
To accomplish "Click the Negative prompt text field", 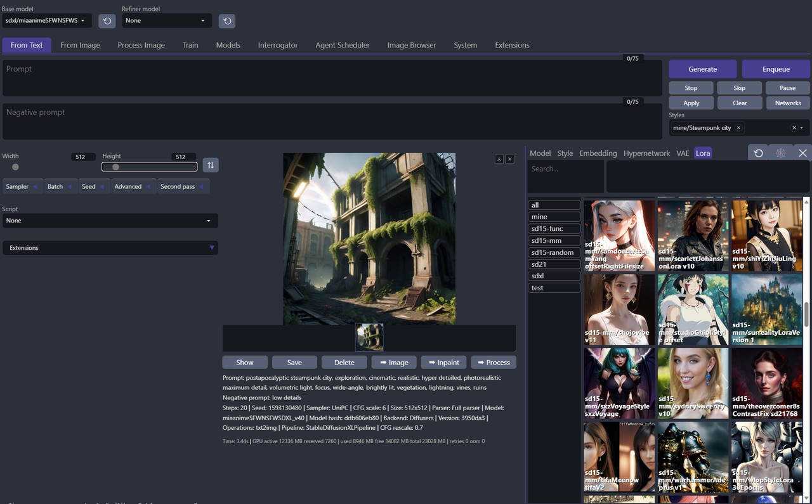I will (332, 122).
